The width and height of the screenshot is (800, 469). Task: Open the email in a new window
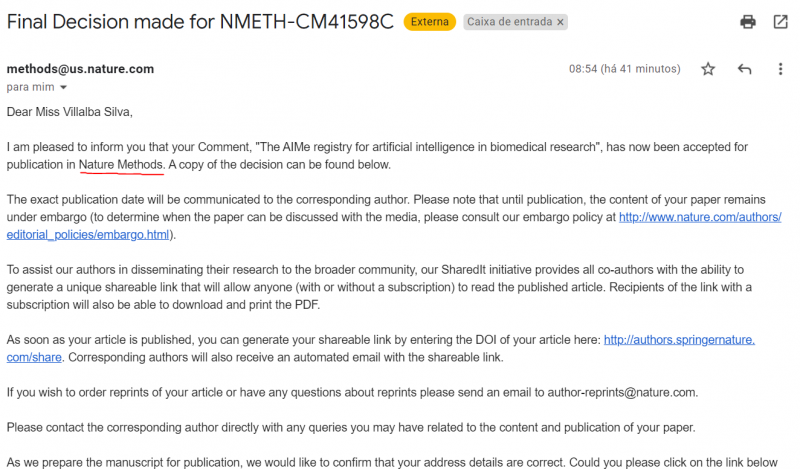[x=780, y=22]
